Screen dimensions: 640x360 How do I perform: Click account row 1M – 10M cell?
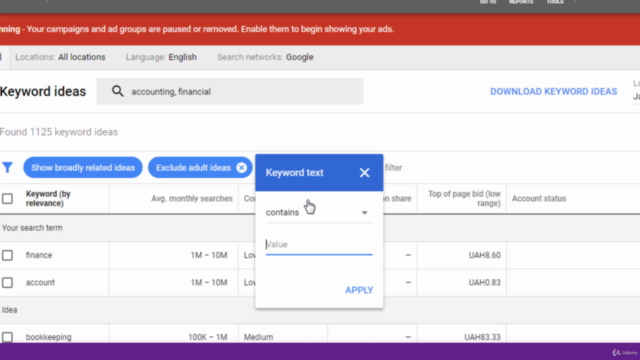point(209,282)
